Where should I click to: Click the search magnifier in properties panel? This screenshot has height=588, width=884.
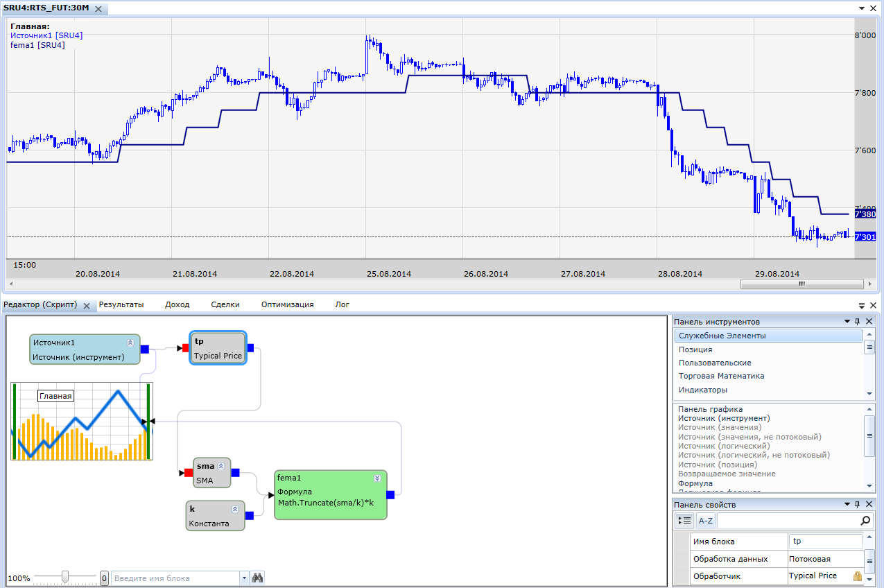click(865, 521)
